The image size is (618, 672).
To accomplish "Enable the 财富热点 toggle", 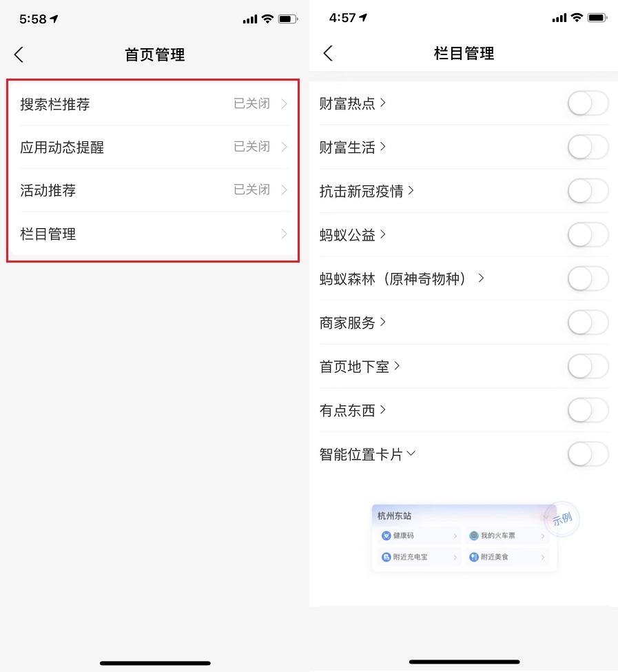I will [x=588, y=103].
